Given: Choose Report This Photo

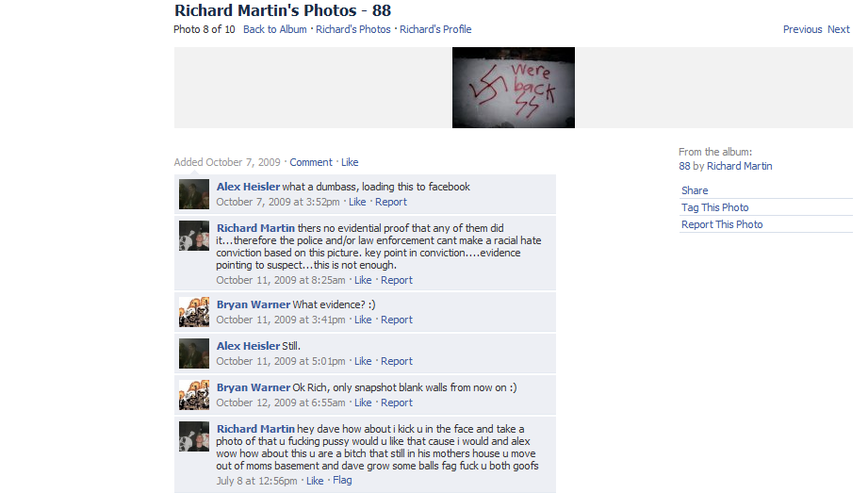Looking at the screenshot, I should [x=722, y=224].
